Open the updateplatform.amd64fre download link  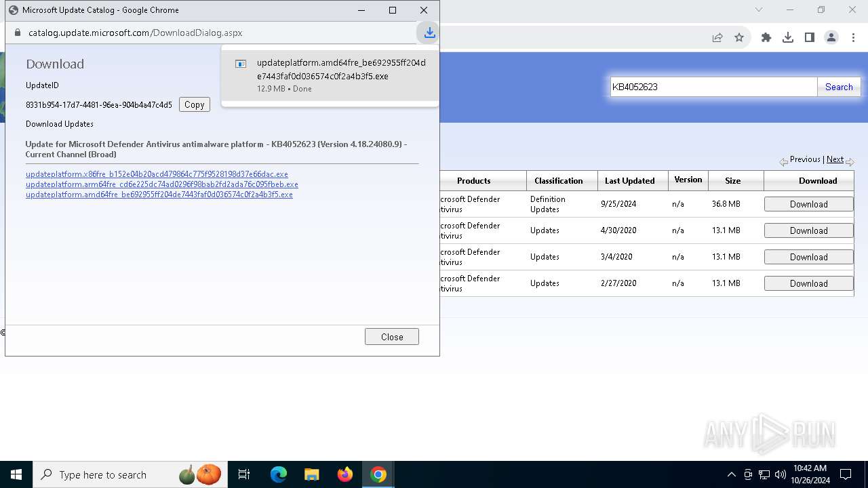(x=159, y=195)
